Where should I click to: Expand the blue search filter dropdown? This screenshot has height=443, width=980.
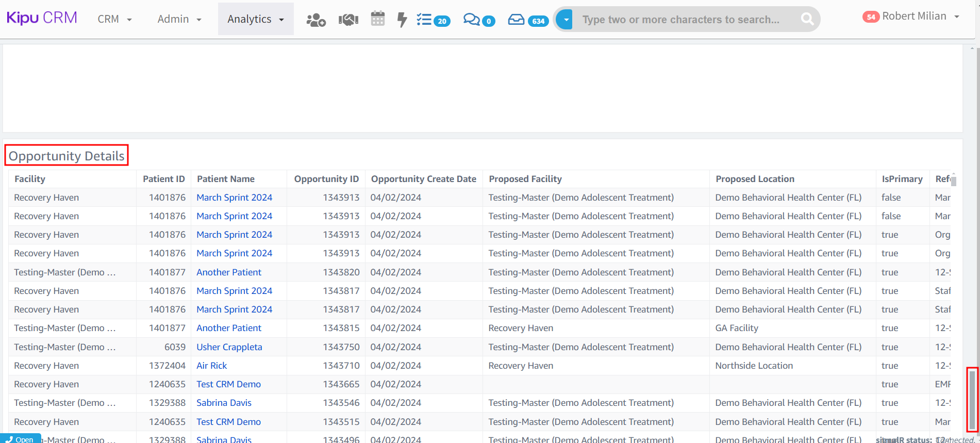566,20
